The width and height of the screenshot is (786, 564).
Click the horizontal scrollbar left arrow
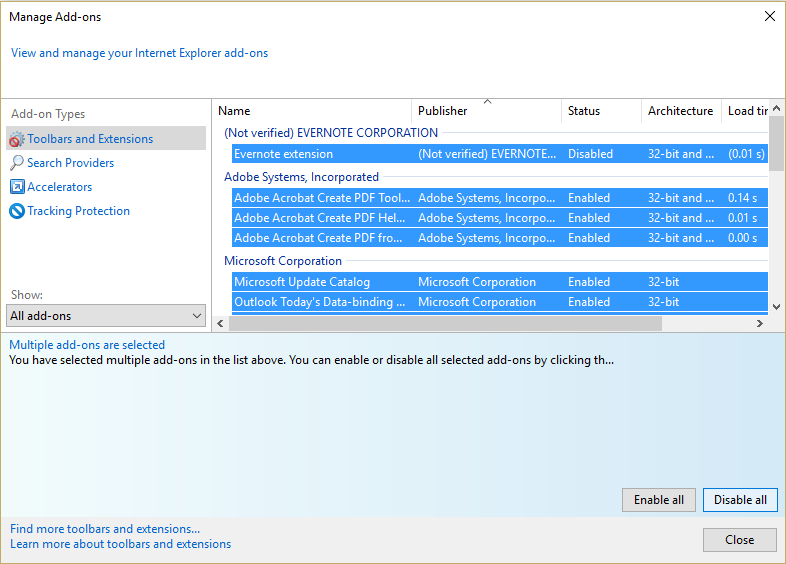point(220,323)
